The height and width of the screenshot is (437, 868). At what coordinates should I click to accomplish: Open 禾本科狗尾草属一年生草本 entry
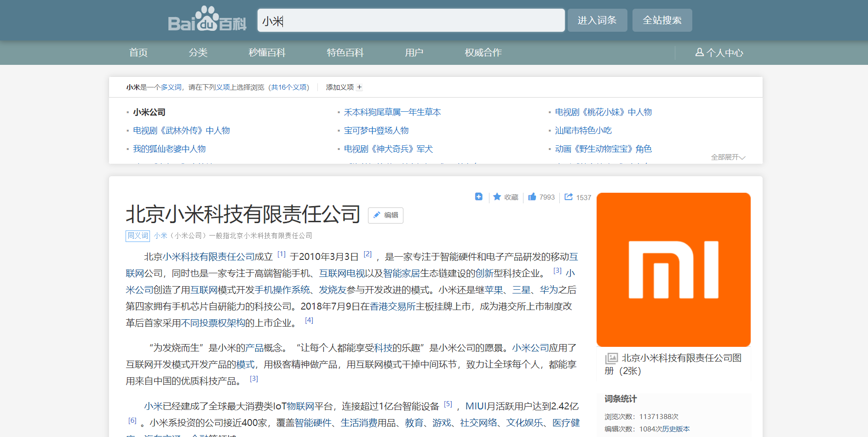[392, 112]
